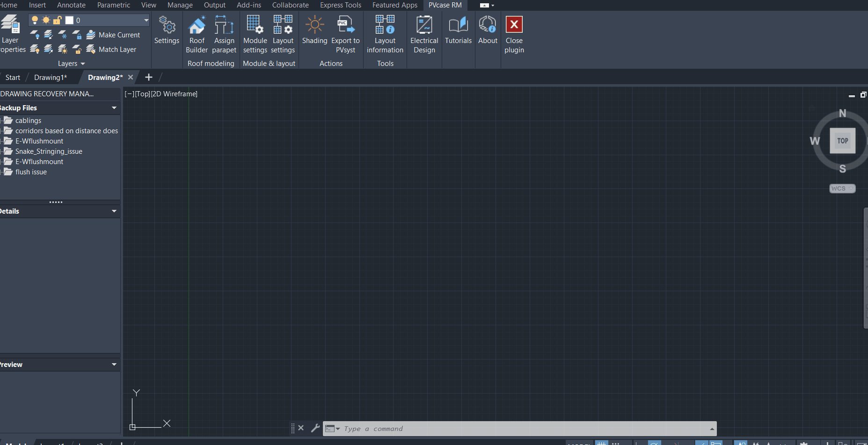Open the Featured Apps ribbon tab
This screenshot has width=868, height=445.
[395, 5]
